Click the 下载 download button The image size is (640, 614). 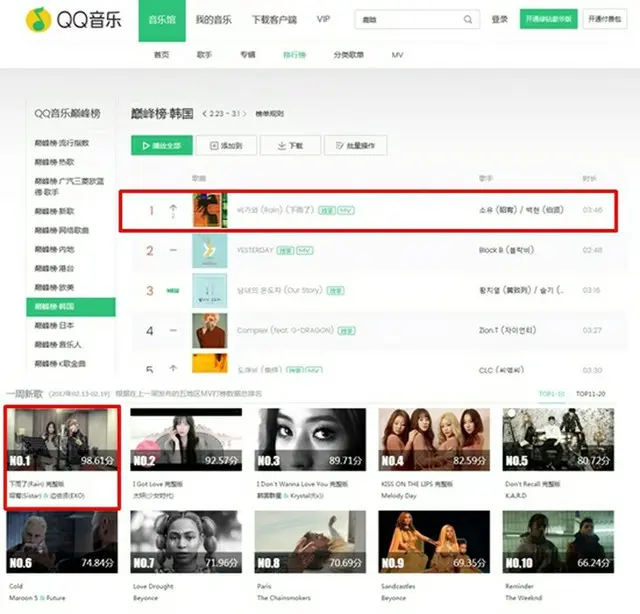[290, 145]
